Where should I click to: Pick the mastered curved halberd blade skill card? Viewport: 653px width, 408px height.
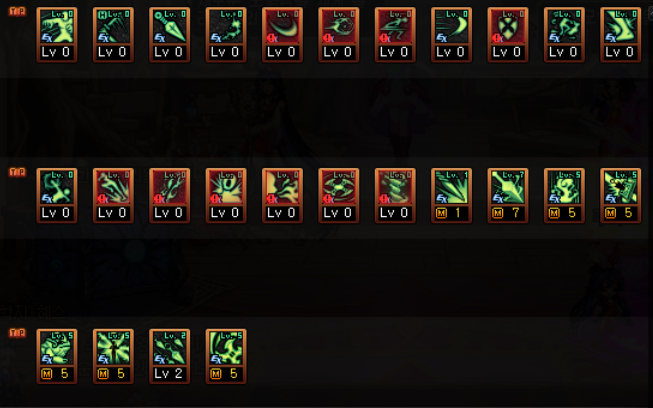coord(226,356)
